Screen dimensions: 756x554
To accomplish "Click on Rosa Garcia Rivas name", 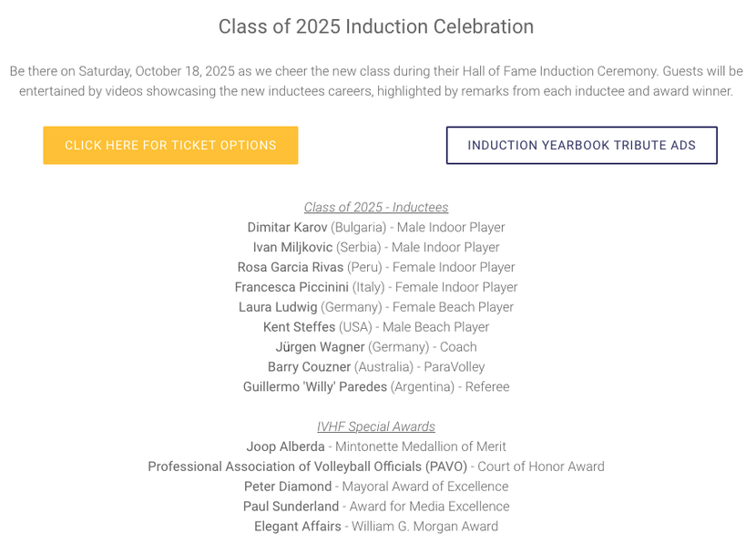I will [x=291, y=267].
